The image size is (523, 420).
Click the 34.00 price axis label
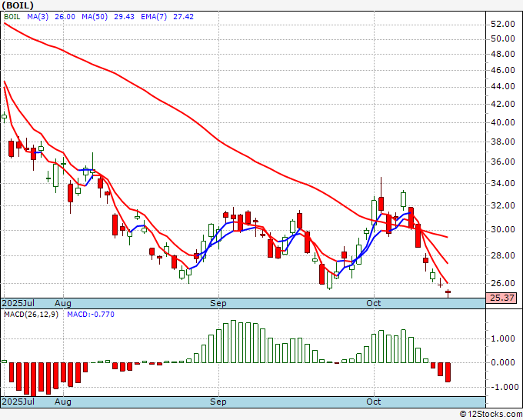[503, 183]
